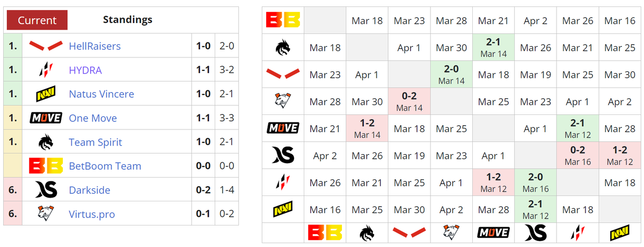The image size is (644, 247).
Task: Click the BetBoom Team logo in standings
Action: click(x=46, y=166)
